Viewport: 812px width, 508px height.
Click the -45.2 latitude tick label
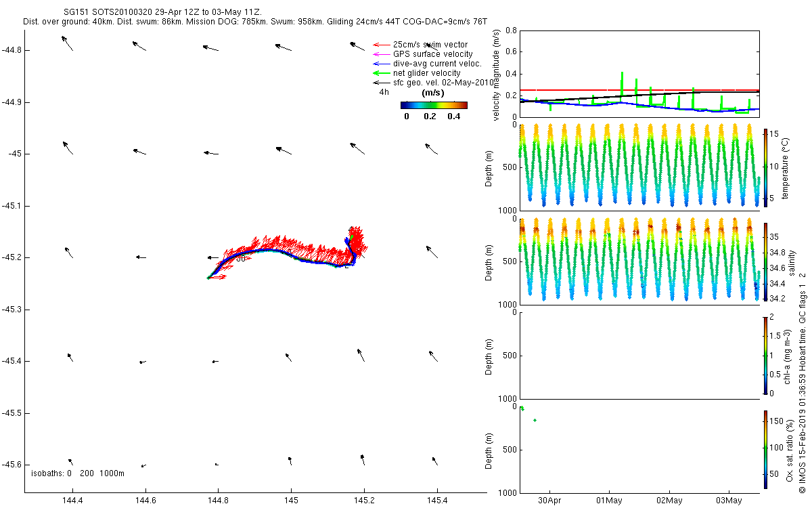click(x=13, y=257)
